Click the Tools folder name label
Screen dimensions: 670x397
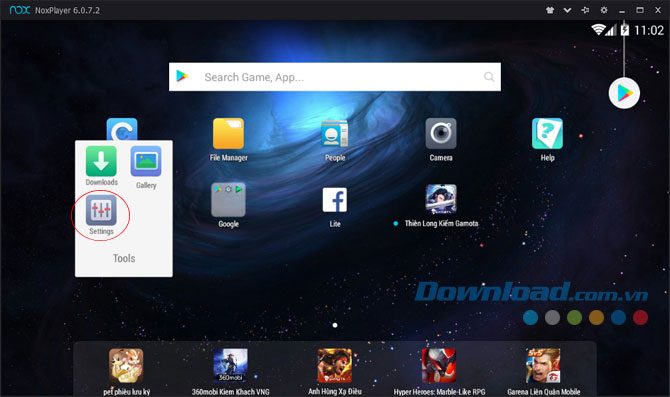pos(124,258)
